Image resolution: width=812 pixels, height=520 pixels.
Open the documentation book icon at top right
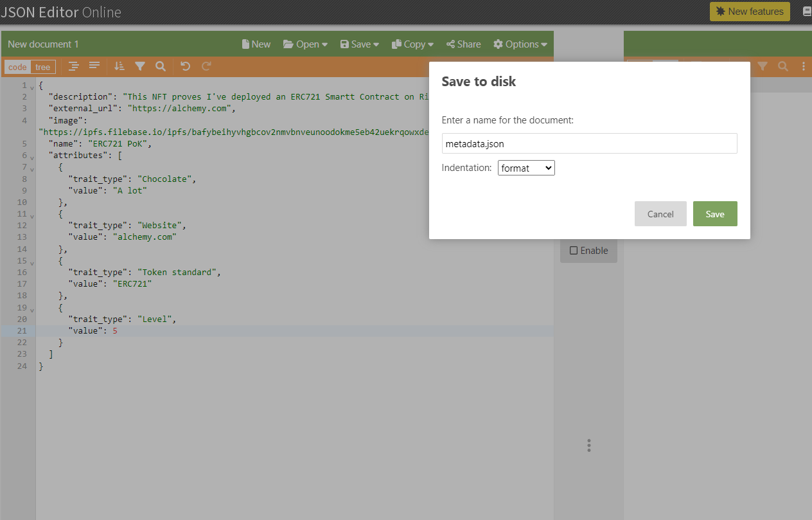808,12
